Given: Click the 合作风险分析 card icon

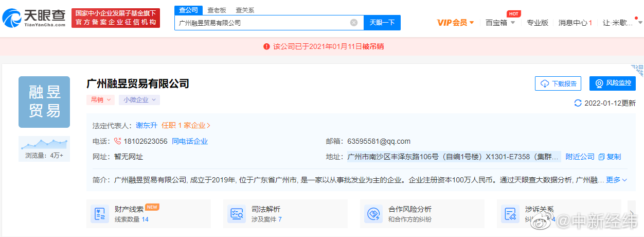Looking at the screenshot, I should pyautogui.click(x=374, y=214).
